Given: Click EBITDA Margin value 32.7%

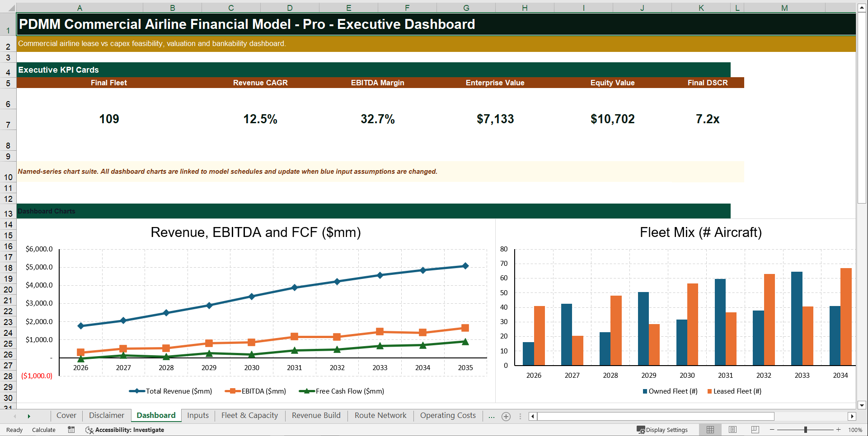Looking at the screenshot, I should point(378,119).
